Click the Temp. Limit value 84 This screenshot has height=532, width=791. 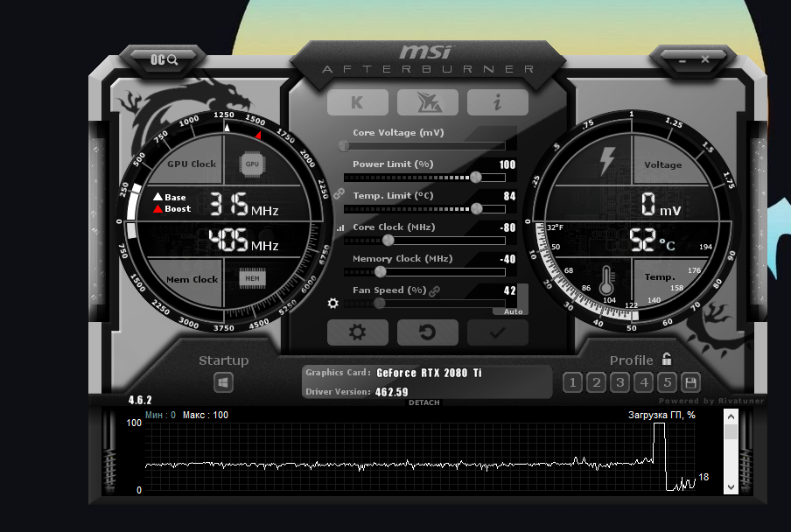(509, 196)
